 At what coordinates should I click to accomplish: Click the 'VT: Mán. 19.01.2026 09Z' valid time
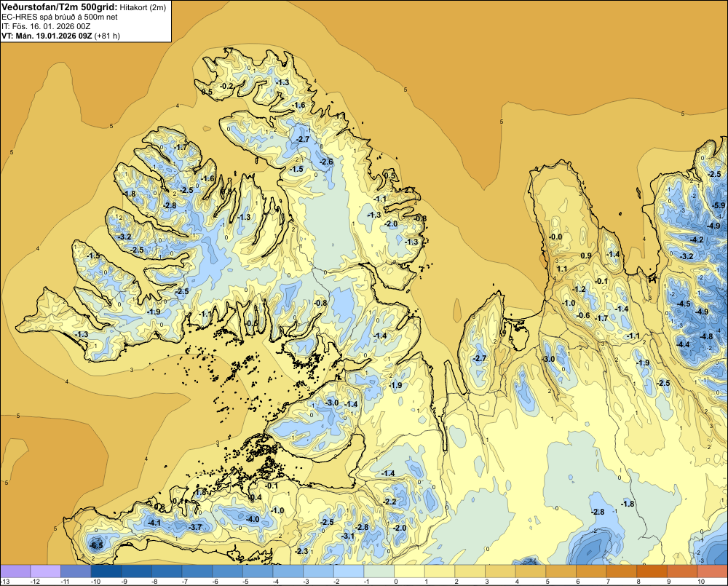coord(47,36)
